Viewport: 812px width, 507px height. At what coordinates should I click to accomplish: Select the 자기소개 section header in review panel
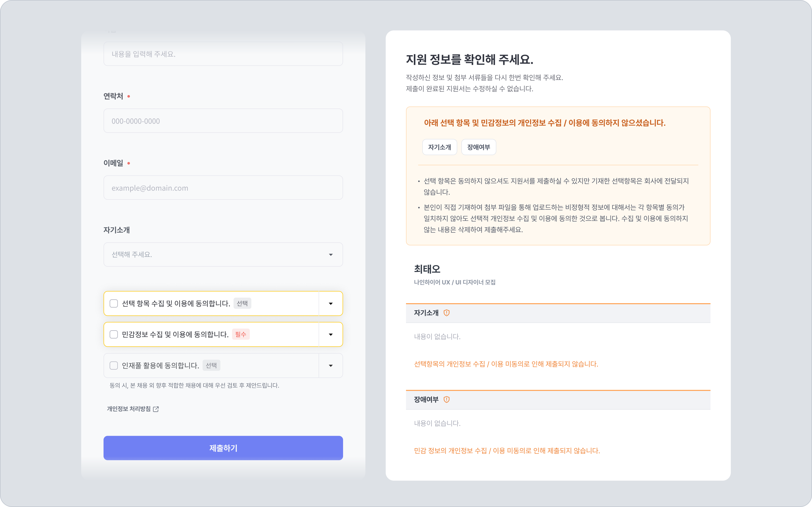[x=426, y=313]
